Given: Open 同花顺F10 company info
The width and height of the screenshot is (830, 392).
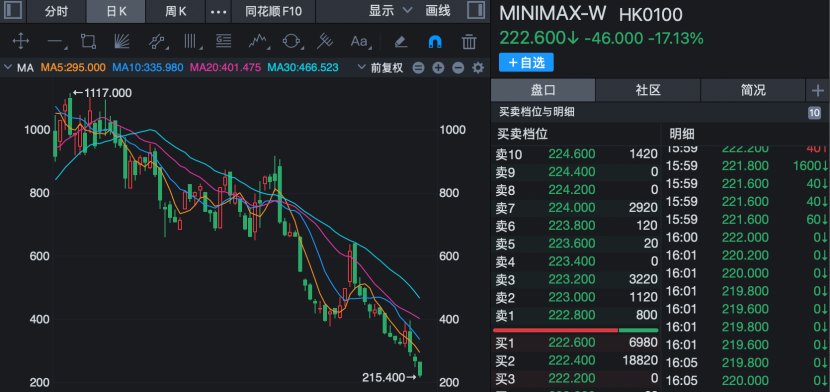Looking at the screenshot, I should point(273,11).
